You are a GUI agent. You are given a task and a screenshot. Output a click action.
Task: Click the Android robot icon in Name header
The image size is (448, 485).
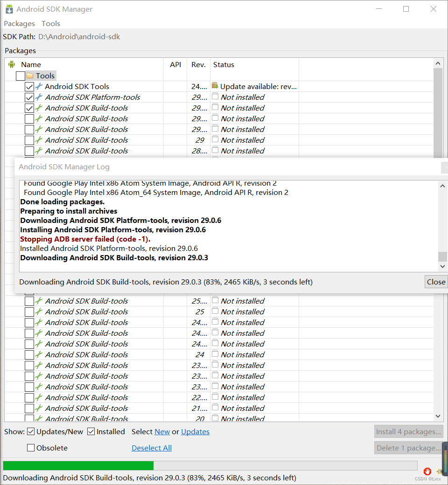[x=12, y=64]
